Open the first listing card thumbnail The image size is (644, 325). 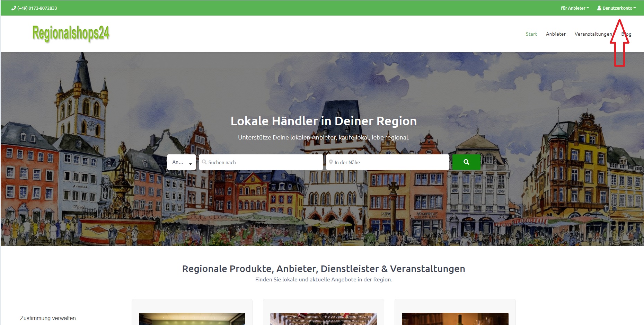[x=192, y=319]
